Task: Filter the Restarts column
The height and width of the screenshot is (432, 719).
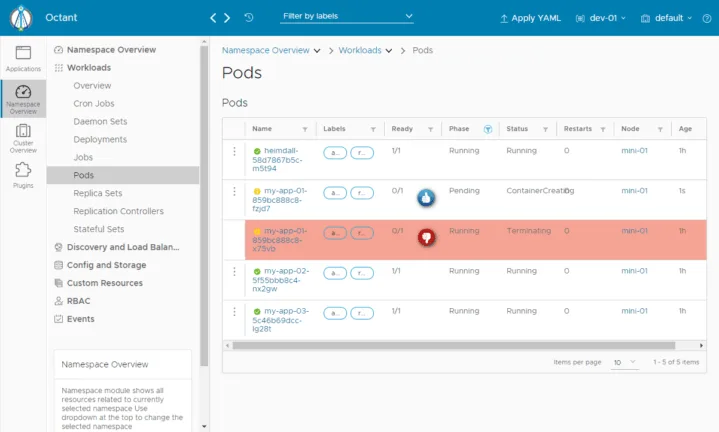Action: click(x=603, y=129)
